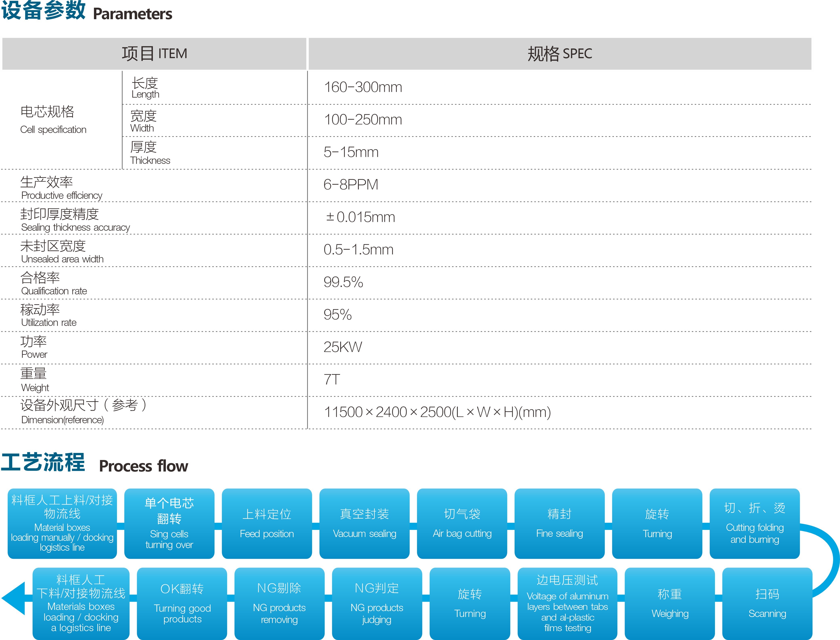Click the Cutting folding and burning box

[x=754, y=523]
